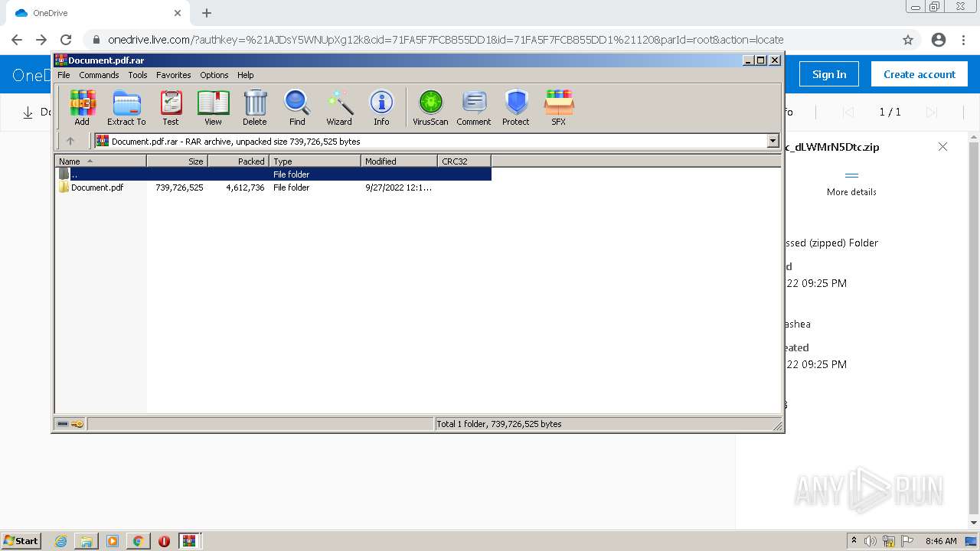The height and width of the screenshot is (551, 980).
Task: Open the View toolbar icon
Action: coord(213,107)
